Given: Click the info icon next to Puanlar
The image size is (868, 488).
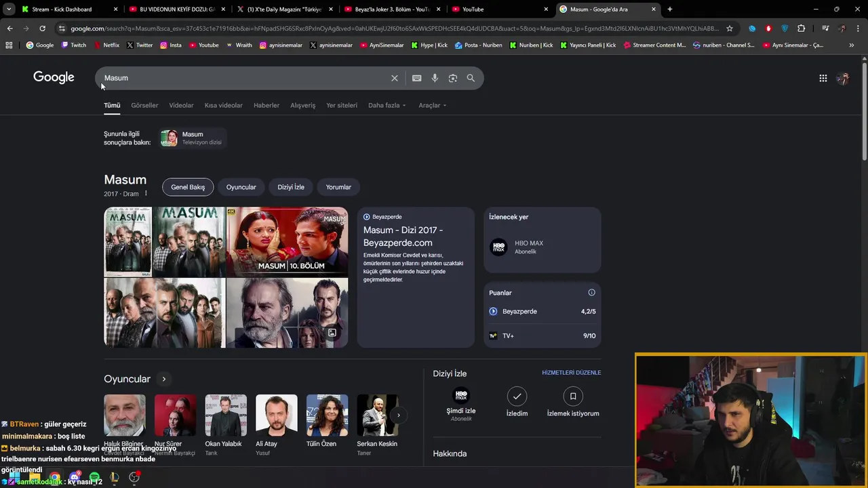Looking at the screenshot, I should pos(591,293).
